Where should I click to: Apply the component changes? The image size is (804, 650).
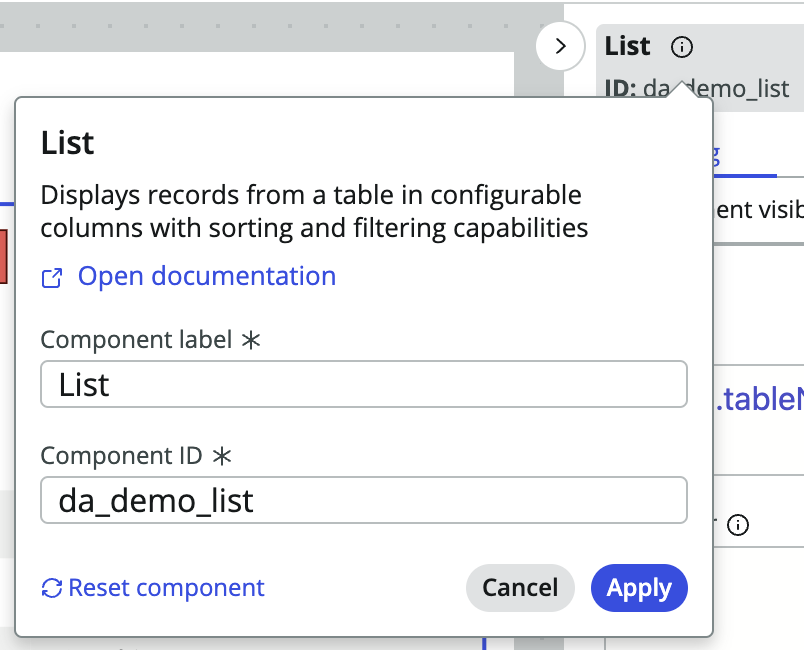point(639,588)
